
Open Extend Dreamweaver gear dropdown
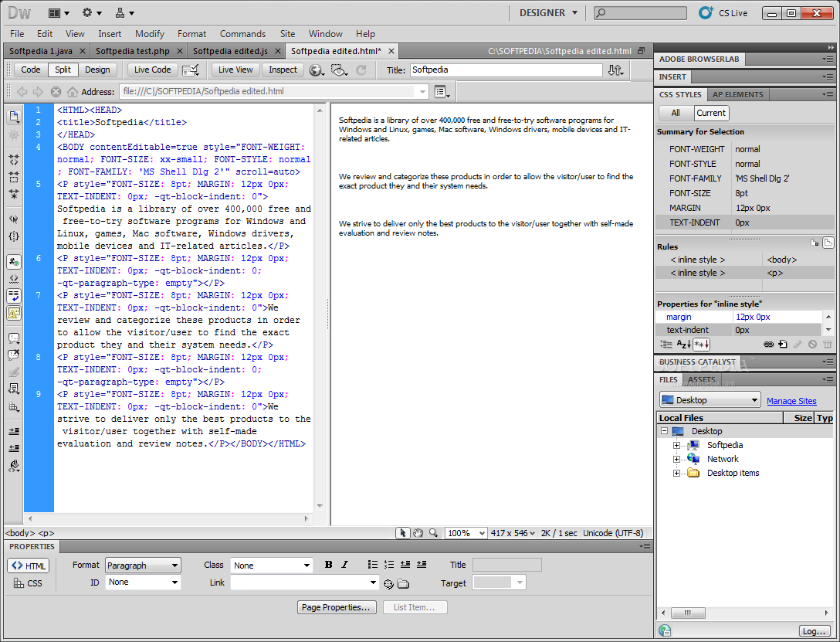pos(92,13)
